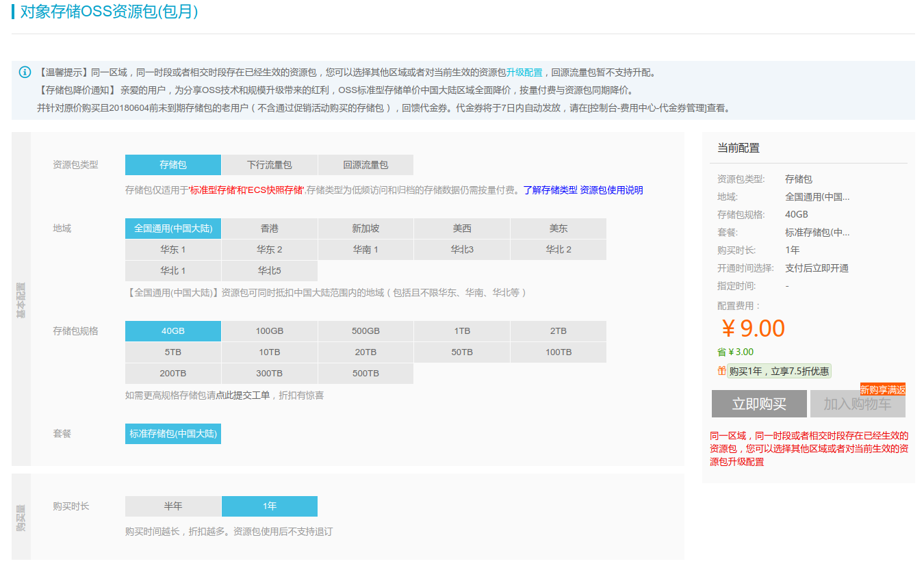Image resolution: width=924 pixels, height=570 pixels.
Task: Choose region 全国通用(中国大陆)
Action: [x=173, y=229]
